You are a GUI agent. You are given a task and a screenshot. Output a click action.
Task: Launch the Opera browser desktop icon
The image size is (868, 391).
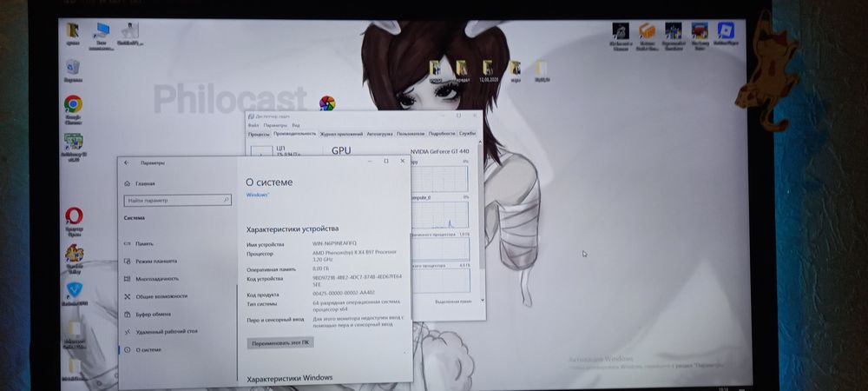click(x=74, y=215)
